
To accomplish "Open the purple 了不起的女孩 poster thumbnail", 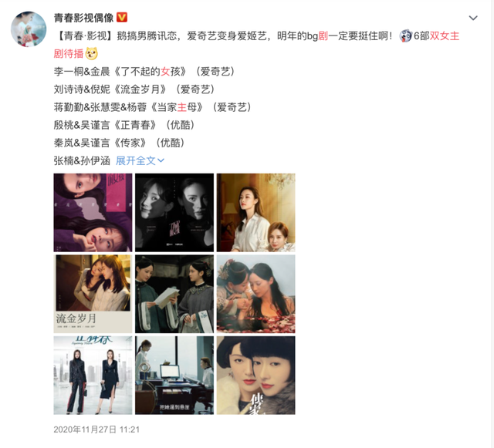I will click(x=93, y=213).
